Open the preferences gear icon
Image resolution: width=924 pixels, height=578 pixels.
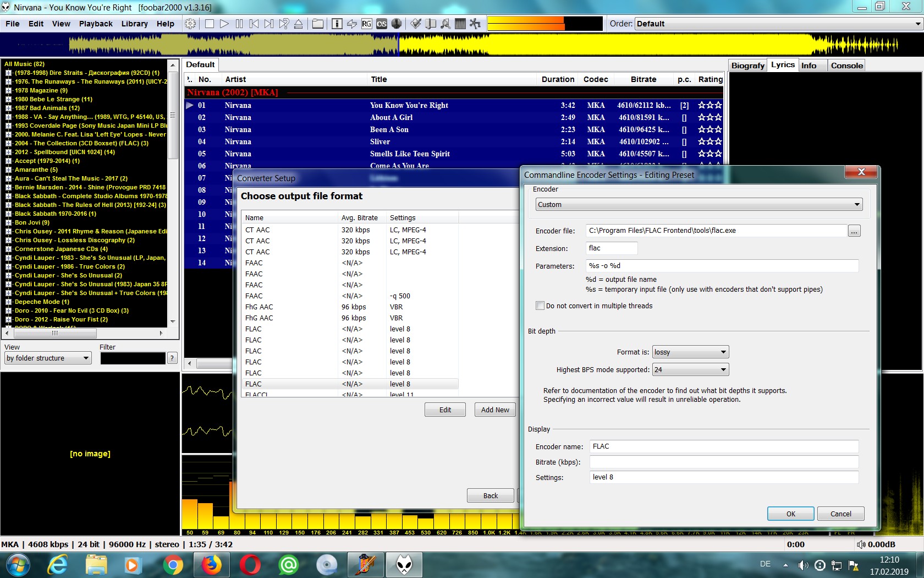[190, 24]
